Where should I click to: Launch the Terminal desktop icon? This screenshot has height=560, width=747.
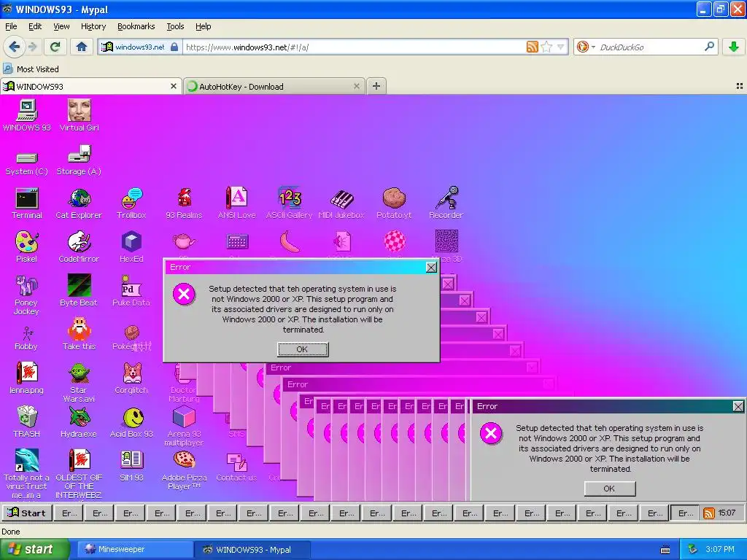27,203
